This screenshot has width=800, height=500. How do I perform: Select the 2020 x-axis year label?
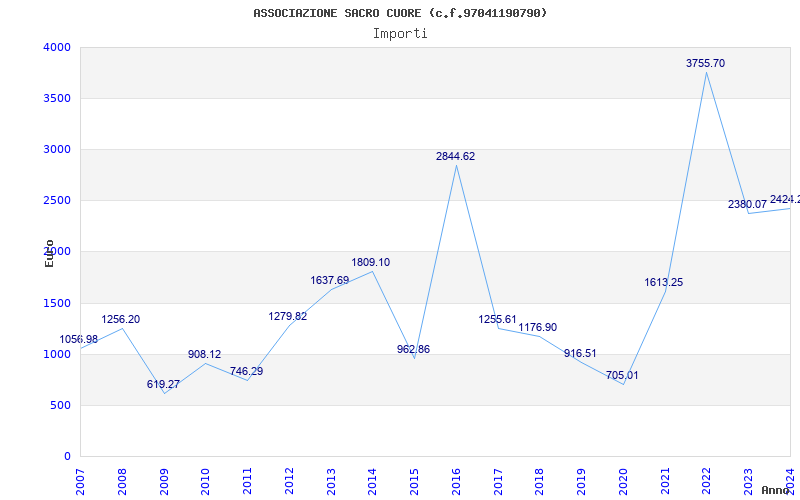coord(623,482)
